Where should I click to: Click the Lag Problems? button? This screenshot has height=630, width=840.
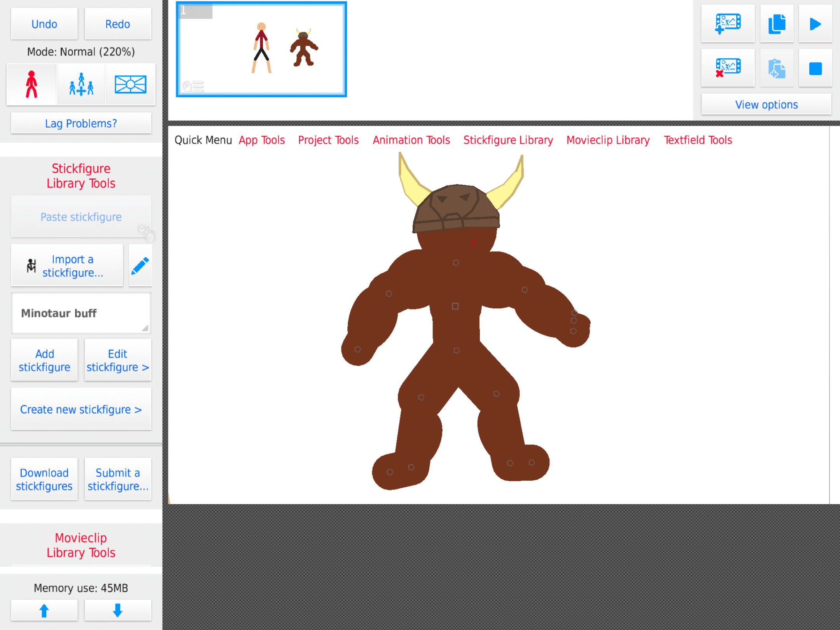coord(80,123)
